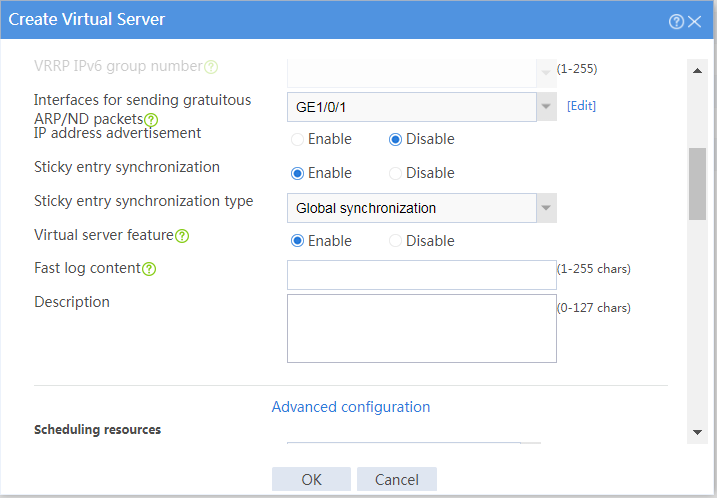Expand VRRP IPv6 group number dropdown
This screenshot has height=498, width=717.
(546, 73)
